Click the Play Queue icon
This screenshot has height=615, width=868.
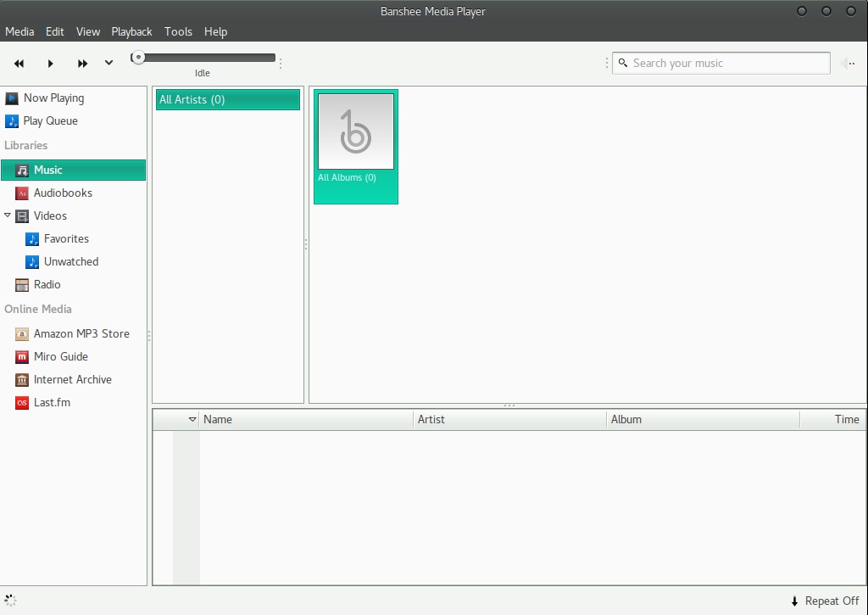pyautogui.click(x=12, y=121)
